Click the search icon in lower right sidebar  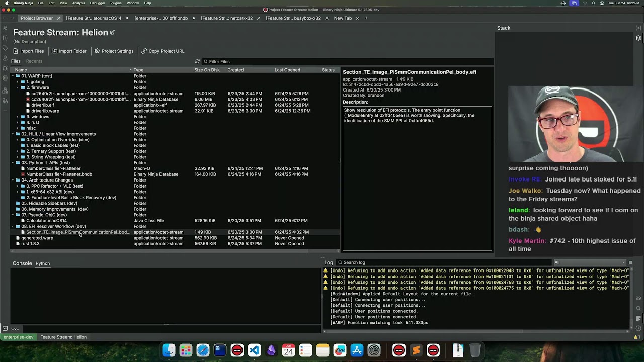pos(638,308)
